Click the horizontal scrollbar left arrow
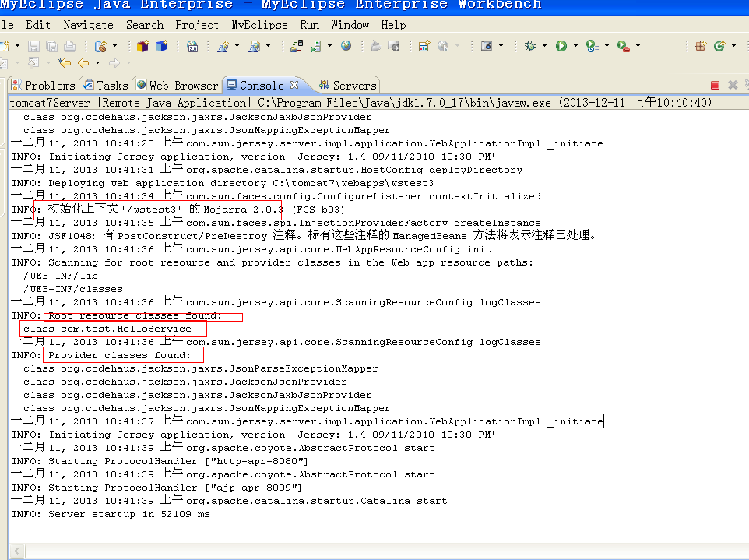The image size is (749, 560). tap(16, 551)
